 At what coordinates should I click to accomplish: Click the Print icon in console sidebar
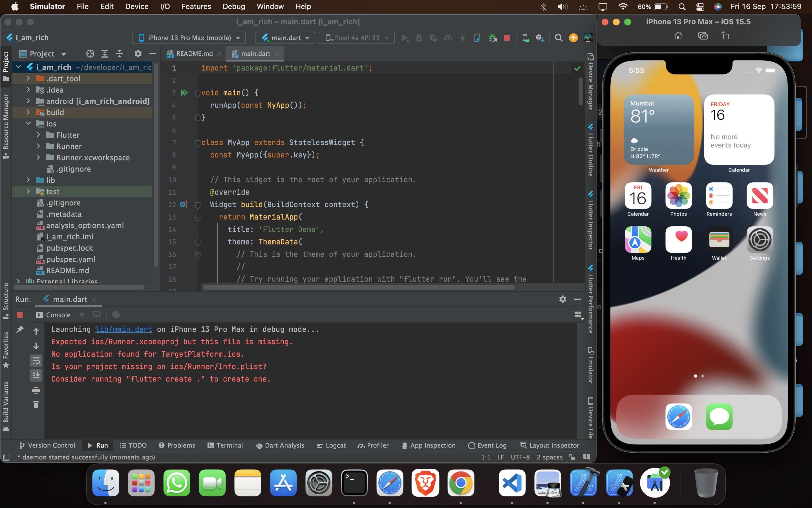click(36, 390)
